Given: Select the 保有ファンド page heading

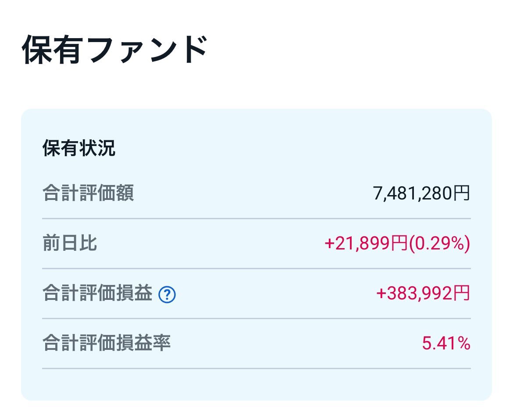Looking at the screenshot, I should 114,50.
